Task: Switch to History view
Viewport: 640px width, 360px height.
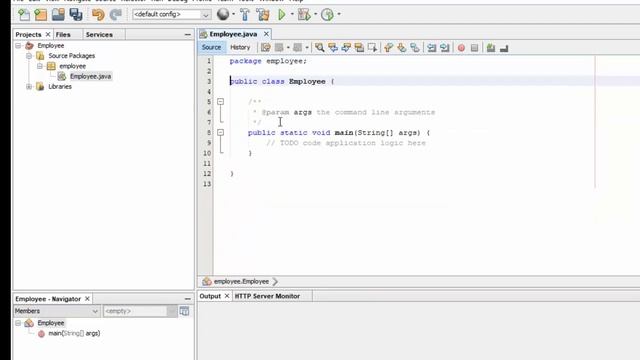Action: [x=240, y=47]
